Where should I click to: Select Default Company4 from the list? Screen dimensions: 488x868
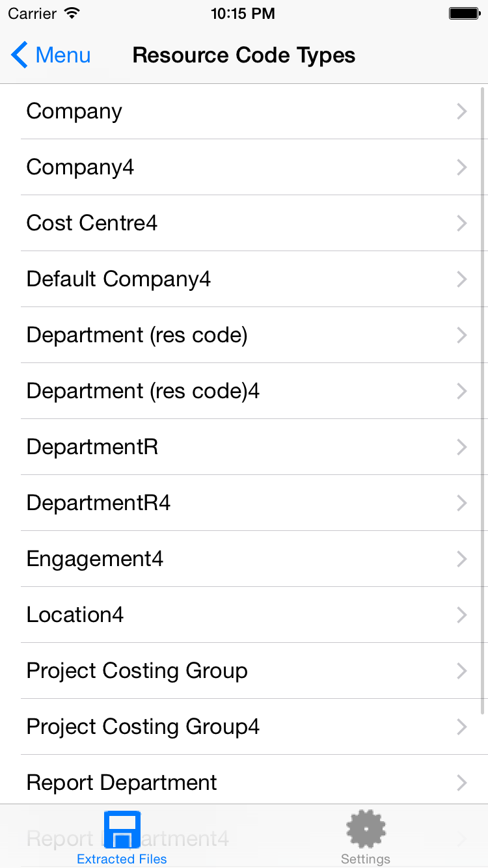[x=118, y=280]
